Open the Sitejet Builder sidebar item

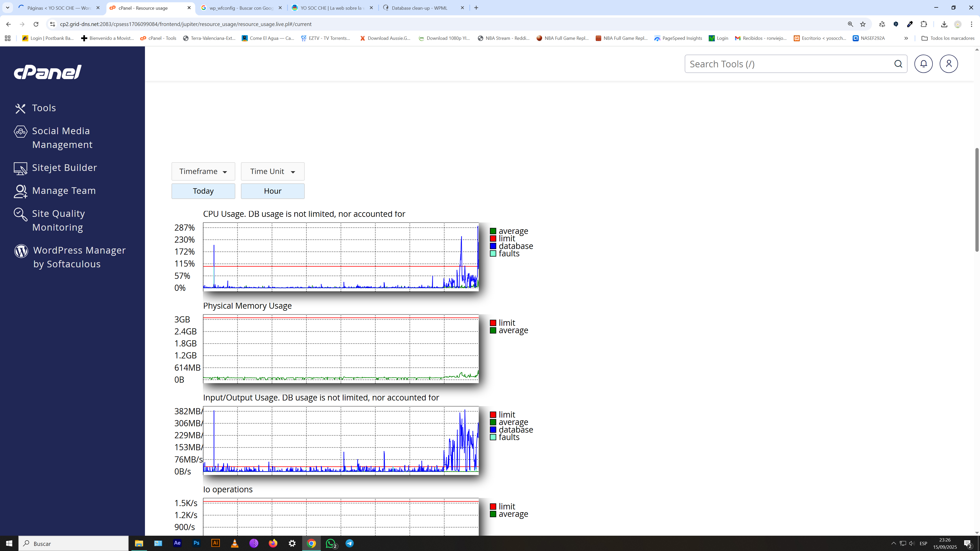tap(64, 168)
